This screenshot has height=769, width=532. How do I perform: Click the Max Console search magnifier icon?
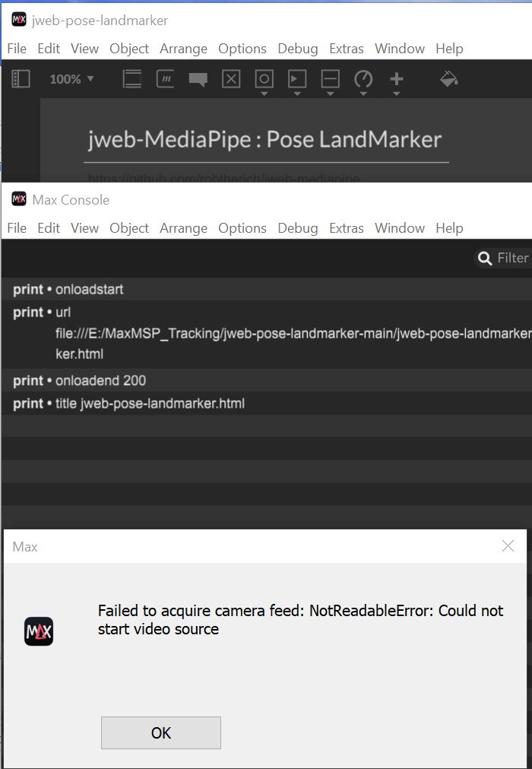(484, 258)
